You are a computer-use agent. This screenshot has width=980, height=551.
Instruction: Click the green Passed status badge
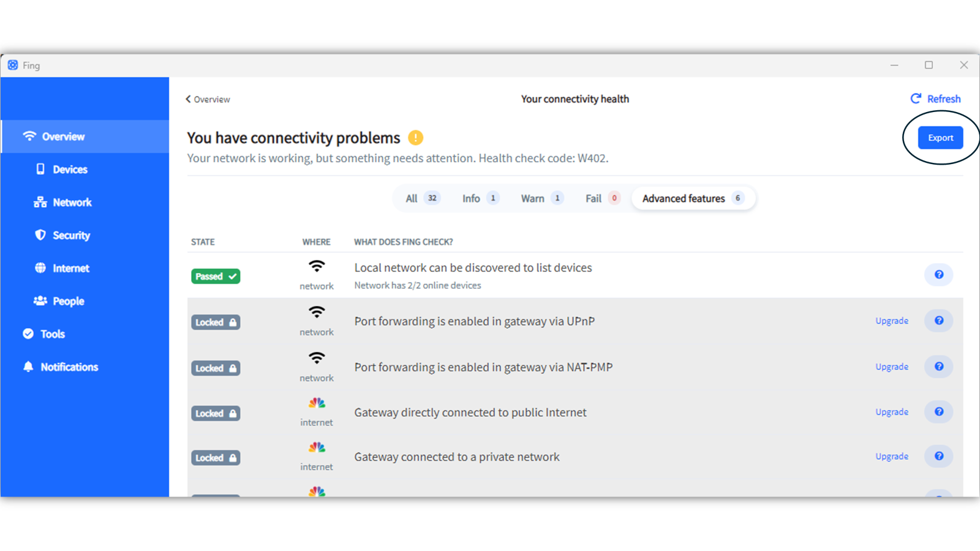[216, 276]
